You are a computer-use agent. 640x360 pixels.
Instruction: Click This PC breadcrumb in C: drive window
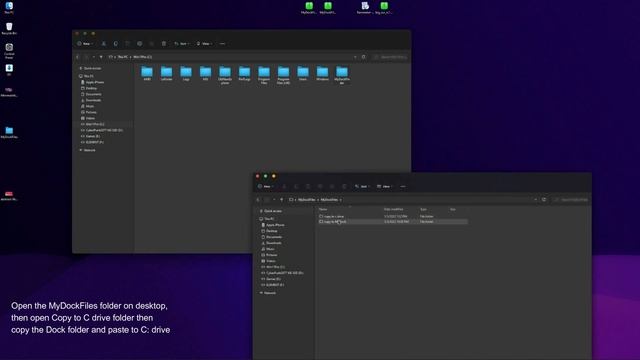[x=122, y=57]
